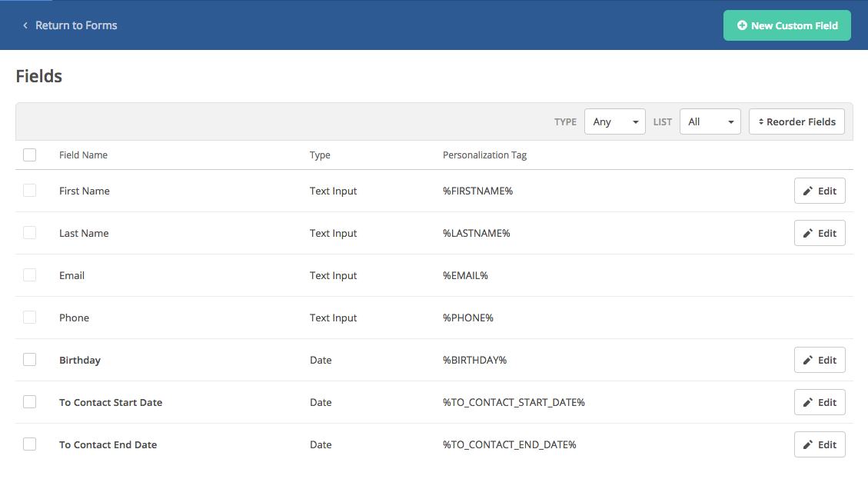The image size is (868, 479).
Task: Click pencil icon in Birthday row
Action: tap(808, 361)
